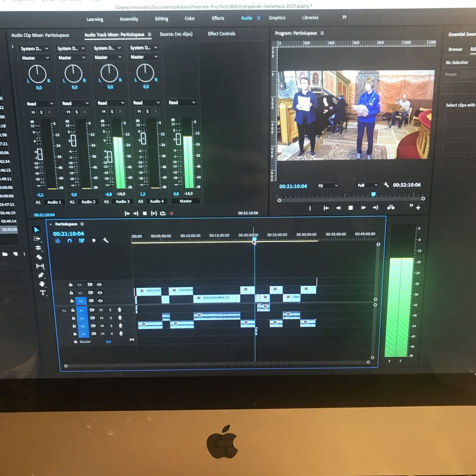Open the Fit zoom level dropdown
This screenshot has width=476, height=476.
[328, 186]
